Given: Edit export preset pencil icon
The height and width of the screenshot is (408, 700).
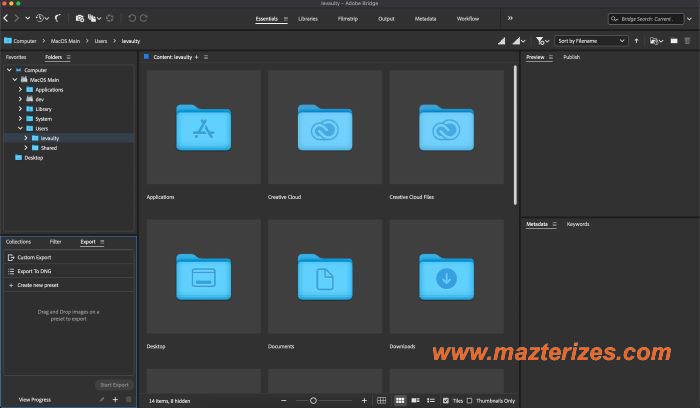Looking at the screenshot, I should pyautogui.click(x=102, y=400).
